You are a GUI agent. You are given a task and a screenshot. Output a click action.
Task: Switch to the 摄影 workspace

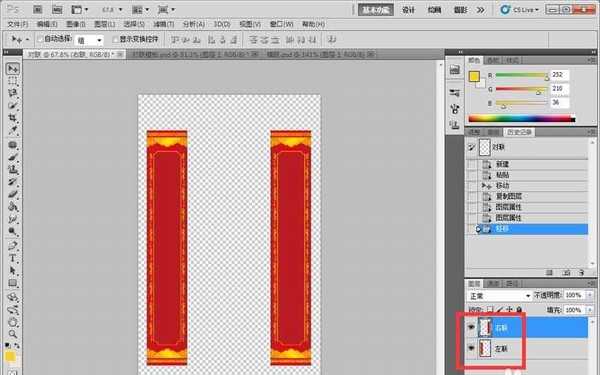[460, 10]
